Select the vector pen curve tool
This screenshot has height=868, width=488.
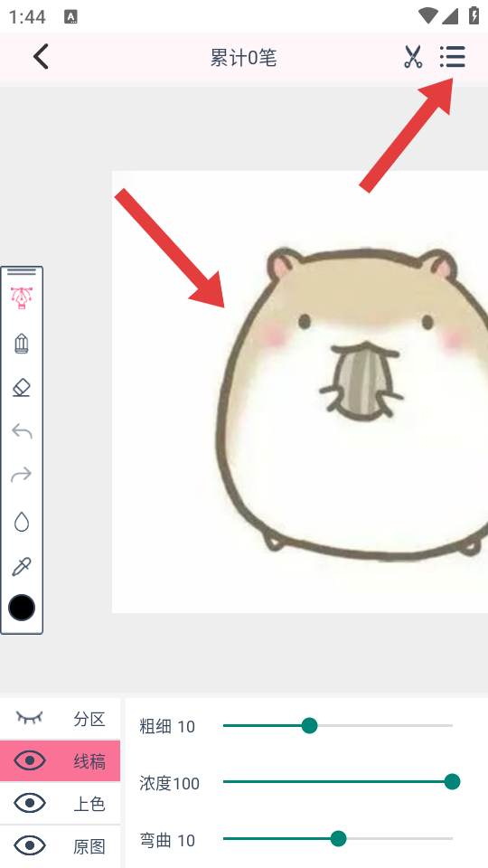tap(22, 297)
